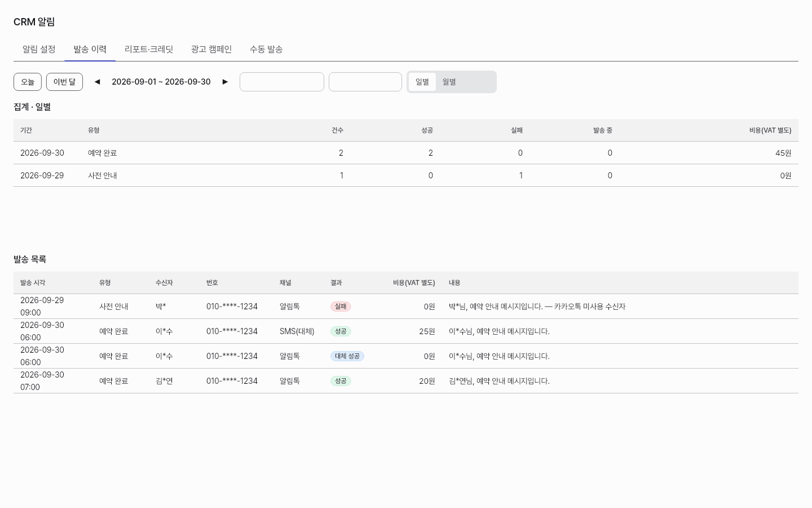Viewport: 812px width, 508px height.
Task: Click the 번호 column header
Action: [212, 283]
